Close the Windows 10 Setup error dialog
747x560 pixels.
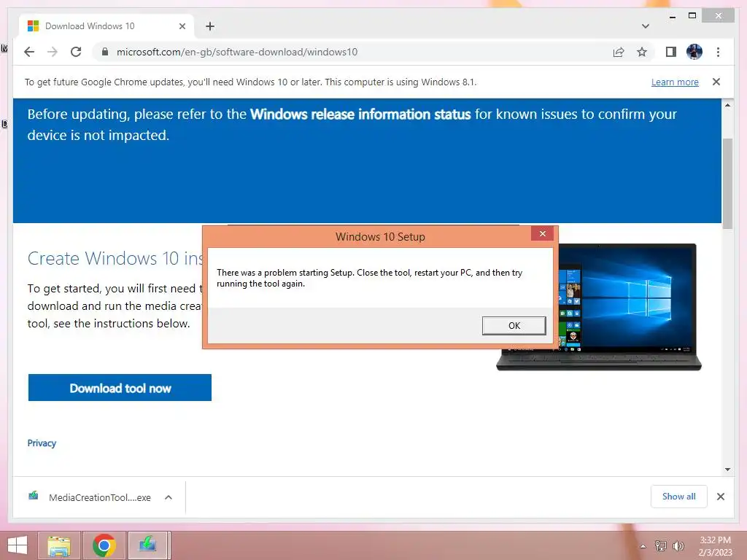(x=542, y=234)
